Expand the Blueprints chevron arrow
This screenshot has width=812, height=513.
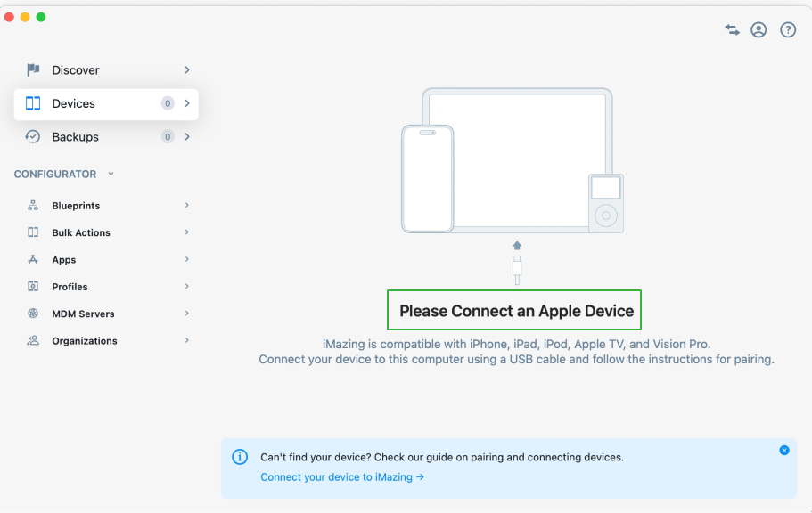[x=187, y=206]
